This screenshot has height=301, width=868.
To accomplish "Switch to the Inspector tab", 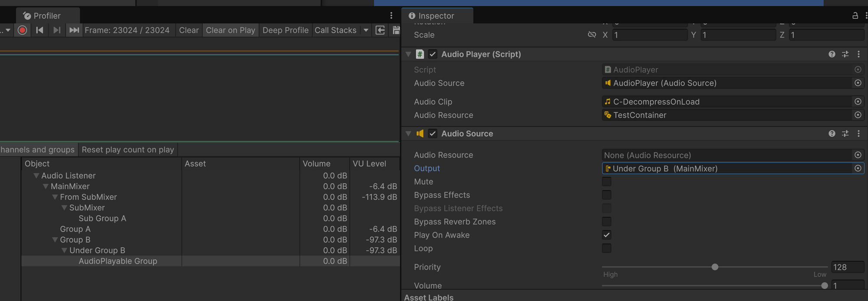I will click(436, 16).
